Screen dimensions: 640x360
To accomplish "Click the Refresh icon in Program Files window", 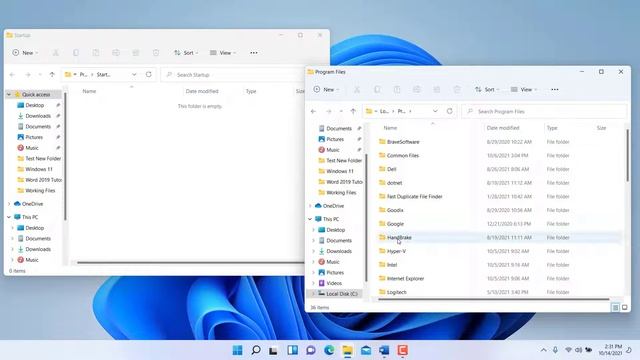I will 449,111.
